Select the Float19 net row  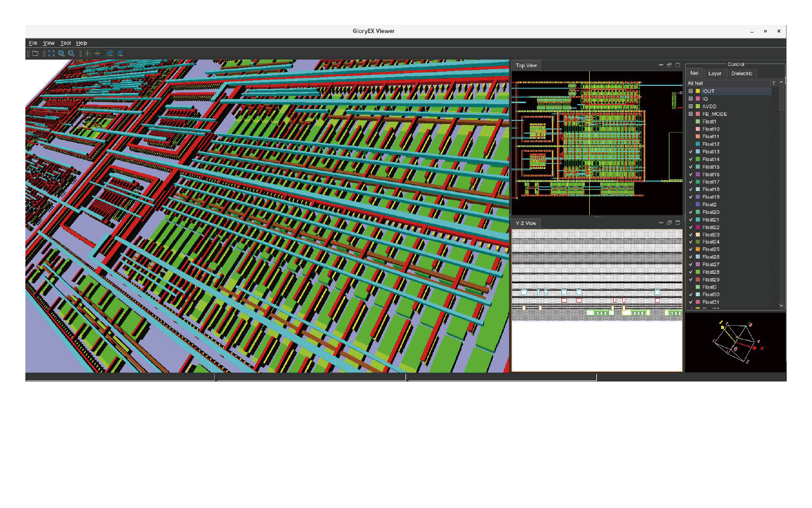click(x=729, y=197)
